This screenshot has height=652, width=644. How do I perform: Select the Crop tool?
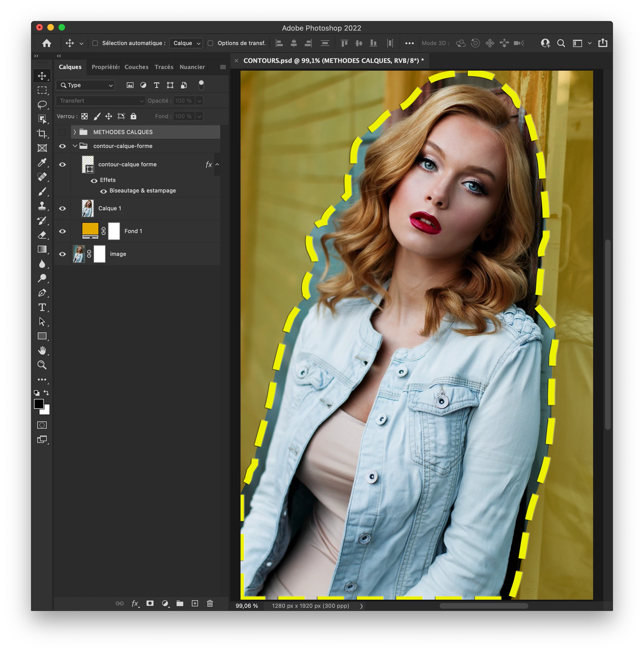42,134
